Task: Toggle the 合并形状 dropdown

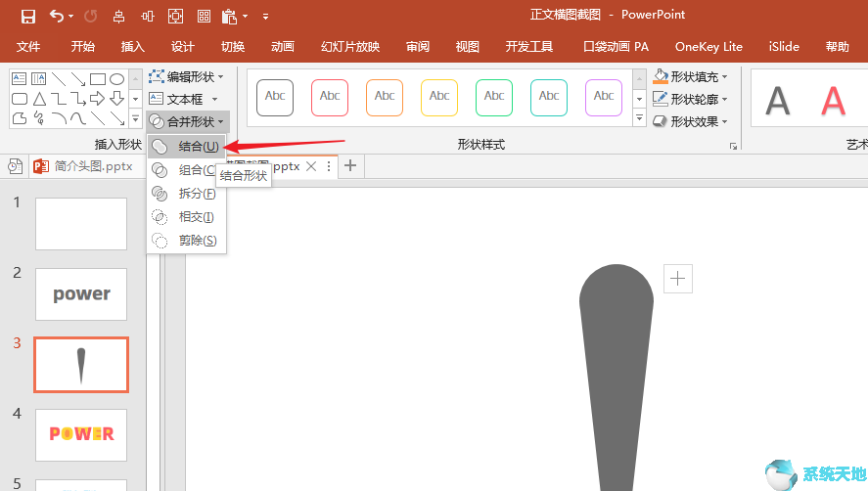Action: [x=187, y=121]
